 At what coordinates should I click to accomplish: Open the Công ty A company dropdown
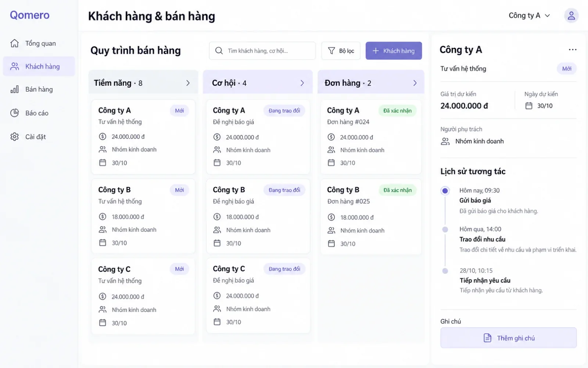pos(529,15)
